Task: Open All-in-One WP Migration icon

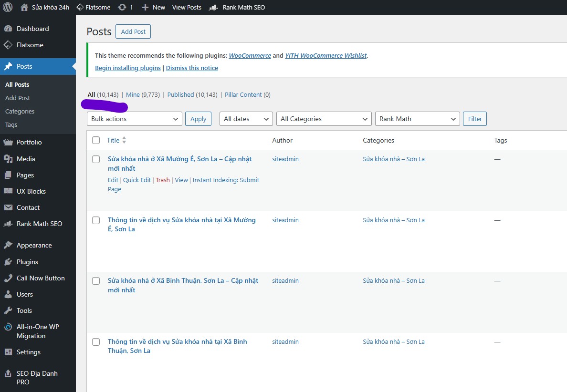Action: (8, 327)
